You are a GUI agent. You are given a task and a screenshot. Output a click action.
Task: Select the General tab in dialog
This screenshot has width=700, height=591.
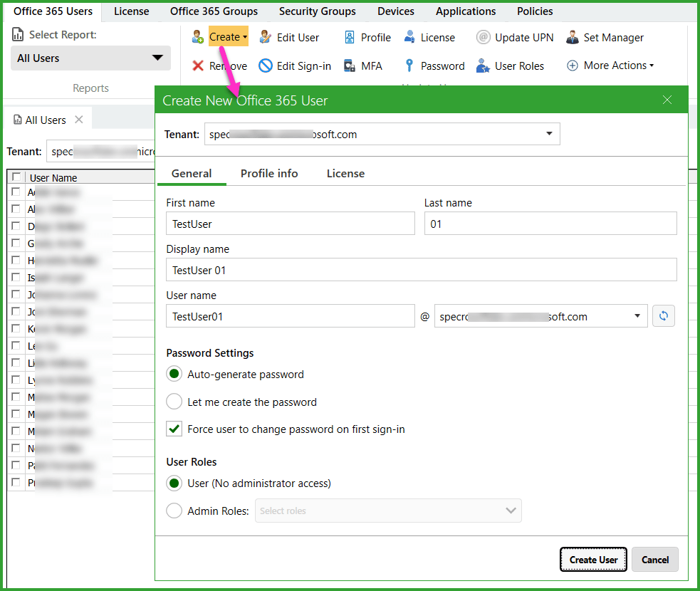click(x=192, y=173)
